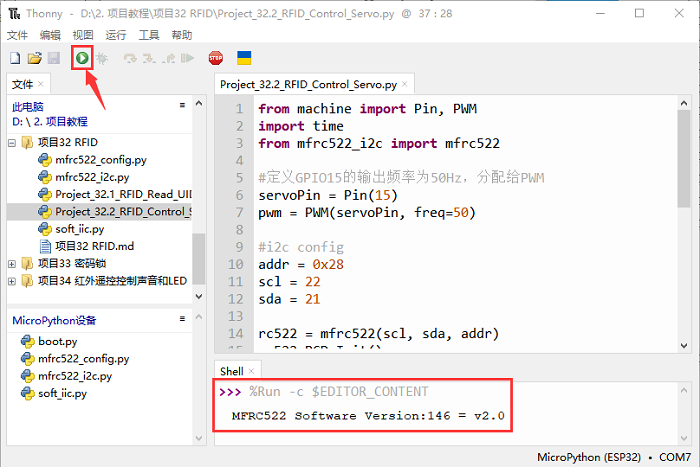This screenshot has height=467, width=700.
Task: Open the 工具 menu
Action: tap(149, 35)
